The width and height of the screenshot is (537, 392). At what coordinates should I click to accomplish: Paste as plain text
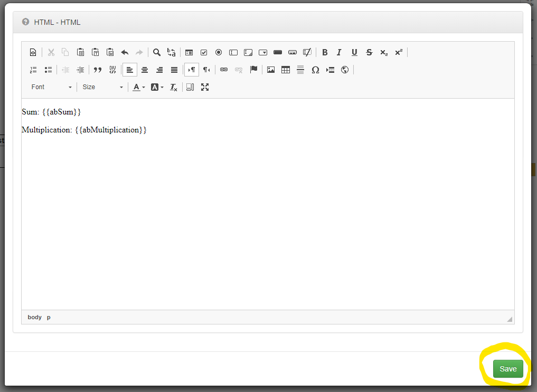[x=95, y=52]
